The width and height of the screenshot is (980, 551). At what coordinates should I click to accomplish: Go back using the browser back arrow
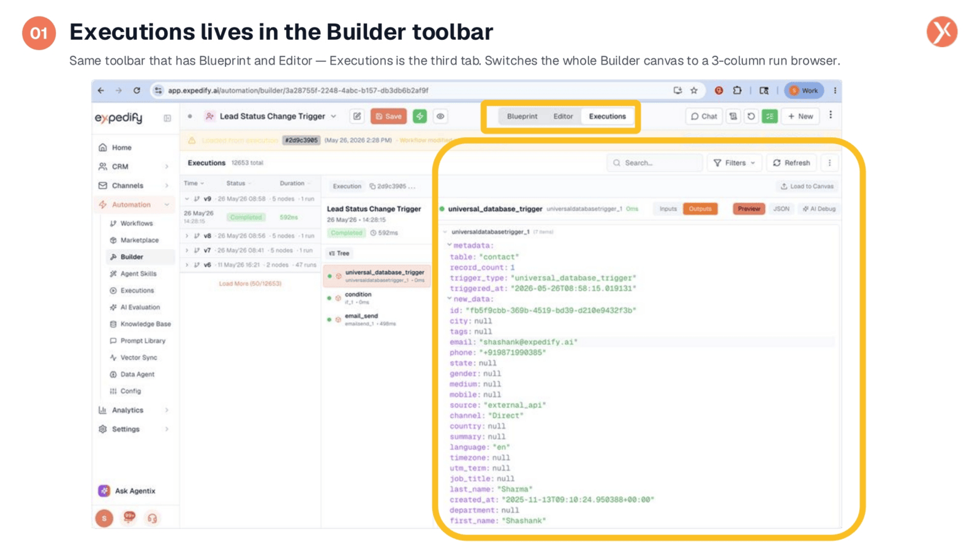pos(101,91)
